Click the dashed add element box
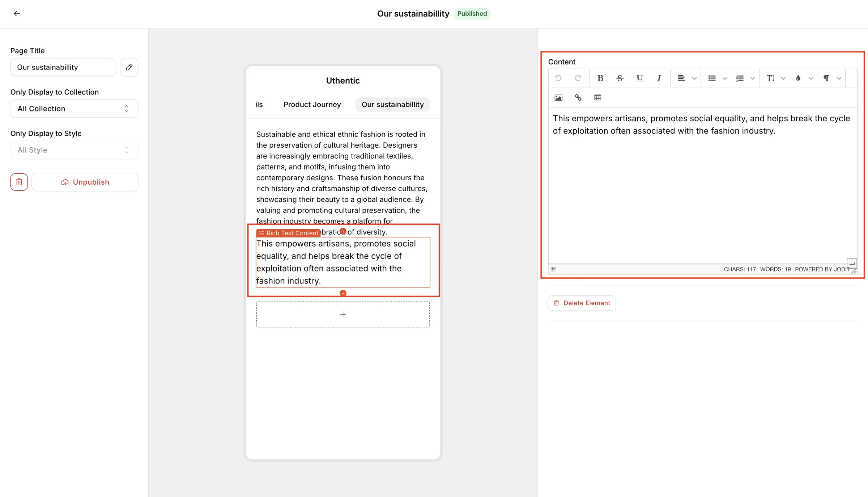 pyautogui.click(x=343, y=315)
